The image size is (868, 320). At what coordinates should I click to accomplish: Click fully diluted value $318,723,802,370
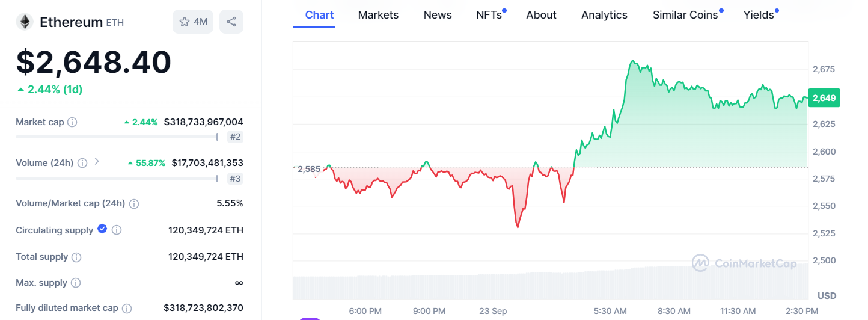204,308
